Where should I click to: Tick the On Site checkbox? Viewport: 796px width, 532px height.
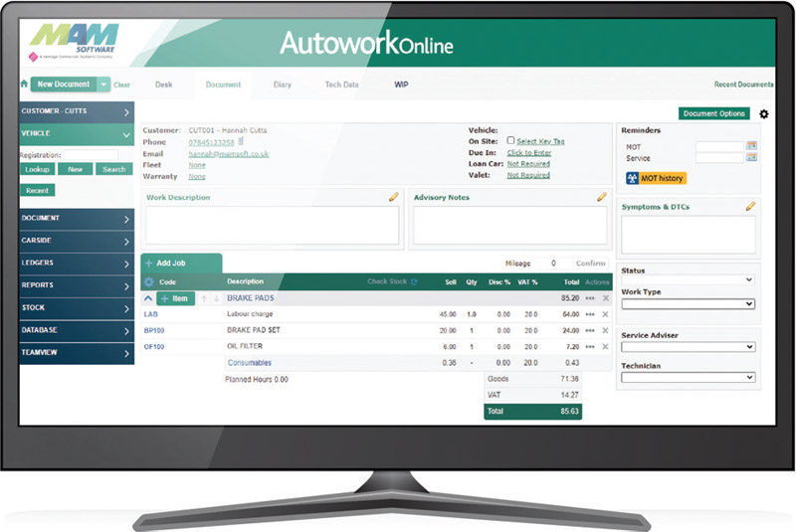510,140
